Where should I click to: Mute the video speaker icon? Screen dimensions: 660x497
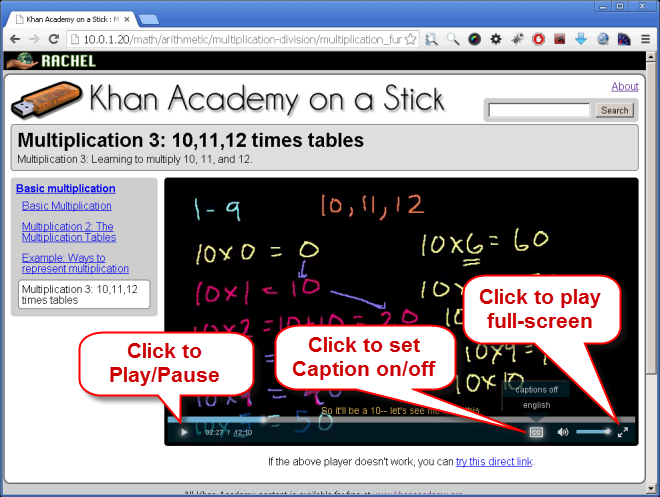pos(563,432)
